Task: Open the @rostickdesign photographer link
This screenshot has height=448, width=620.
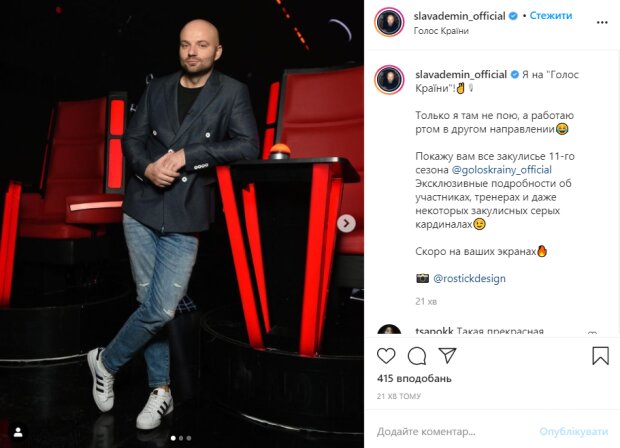Action: point(469,278)
